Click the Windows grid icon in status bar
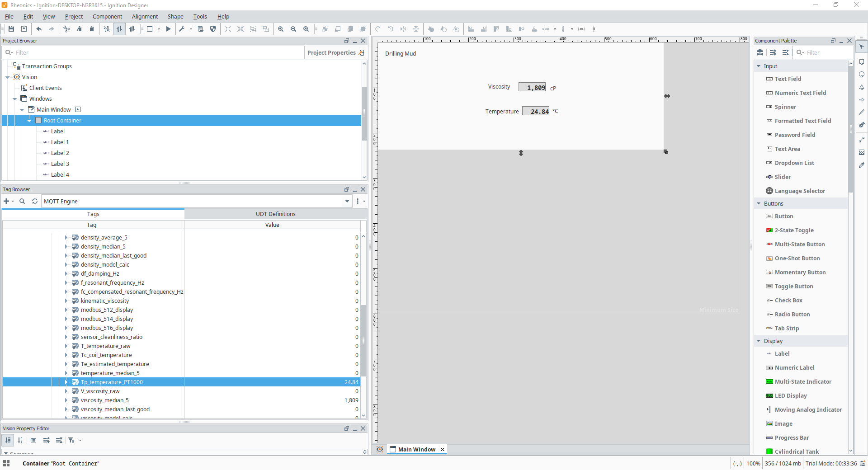Image resolution: width=868 pixels, height=470 pixels. click(x=6, y=463)
